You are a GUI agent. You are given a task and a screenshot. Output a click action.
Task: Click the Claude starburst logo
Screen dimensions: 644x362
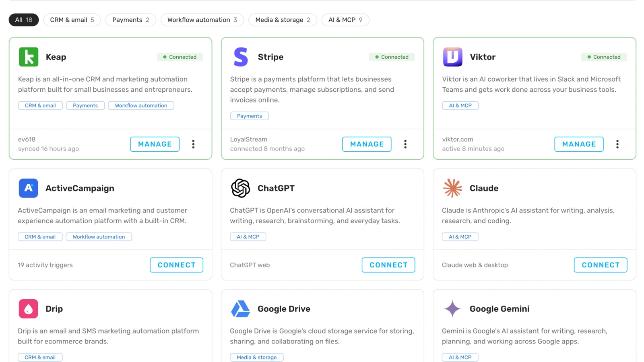click(452, 188)
